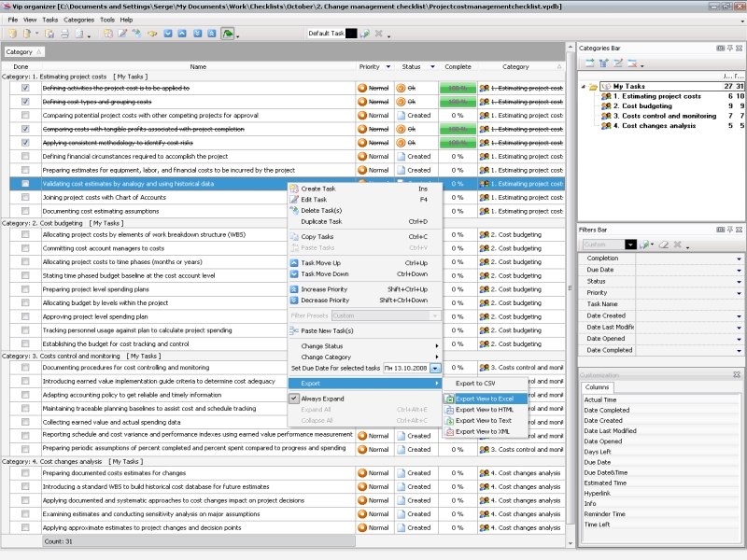Click the New Category icon in Categories Bar
747x560 pixels.
tap(590, 63)
